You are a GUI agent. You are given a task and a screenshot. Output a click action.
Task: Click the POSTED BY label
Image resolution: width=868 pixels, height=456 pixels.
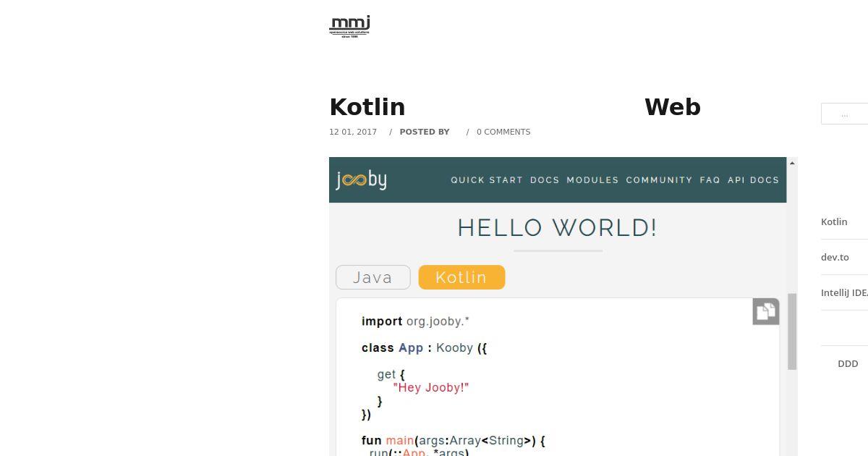(425, 132)
